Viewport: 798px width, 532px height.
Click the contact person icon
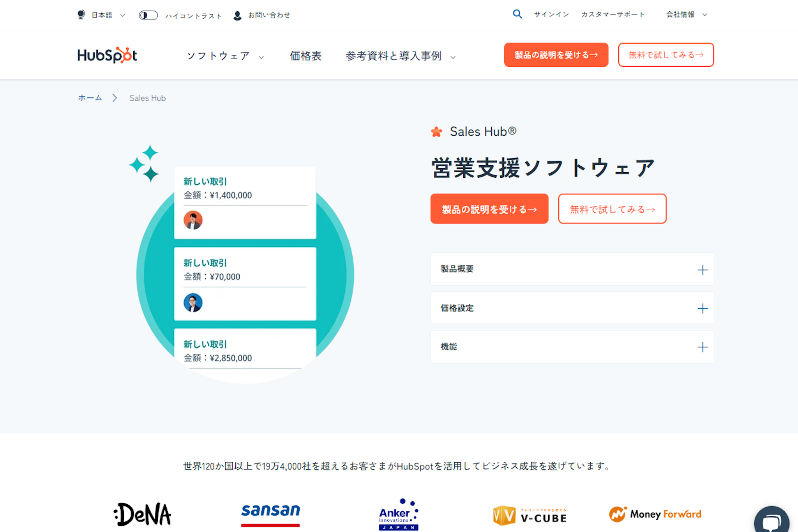click(x=237, y=16)
